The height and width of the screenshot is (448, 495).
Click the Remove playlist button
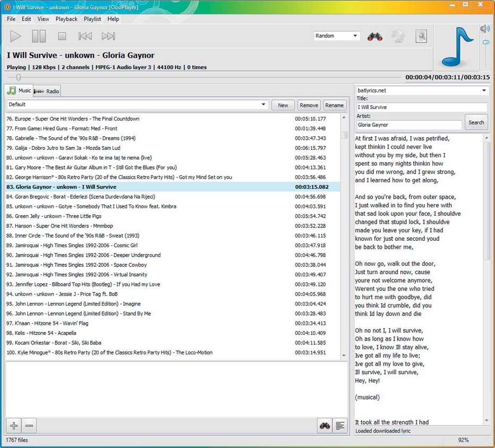pos(309,105)
